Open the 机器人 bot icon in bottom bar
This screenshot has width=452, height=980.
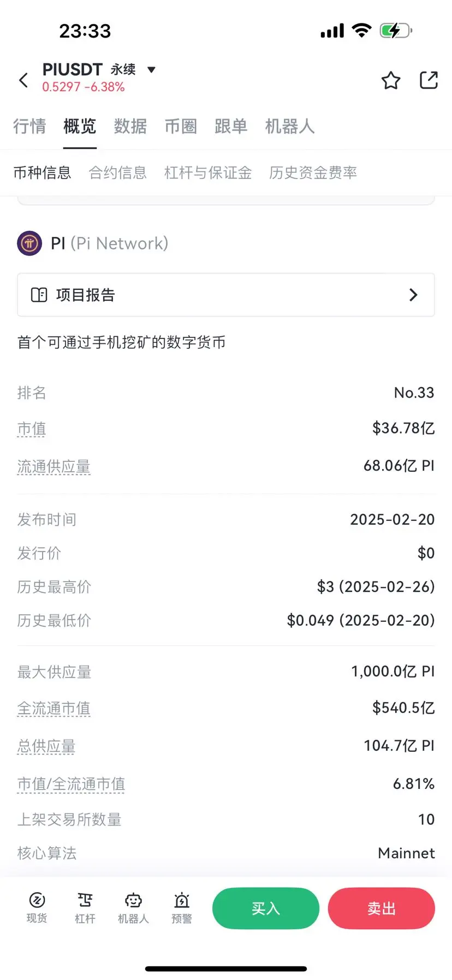(x=133, y=908)
